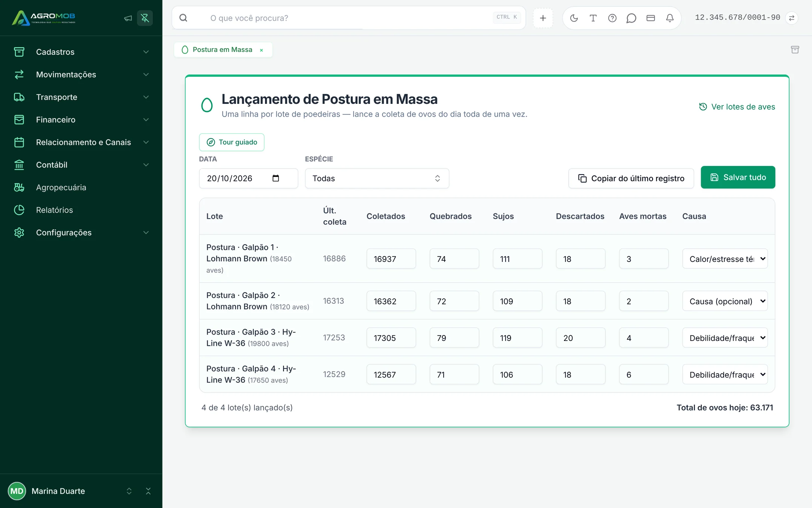Click the Tour guiado button
Screen dimensions: 812x508
[x=232, y=142]
